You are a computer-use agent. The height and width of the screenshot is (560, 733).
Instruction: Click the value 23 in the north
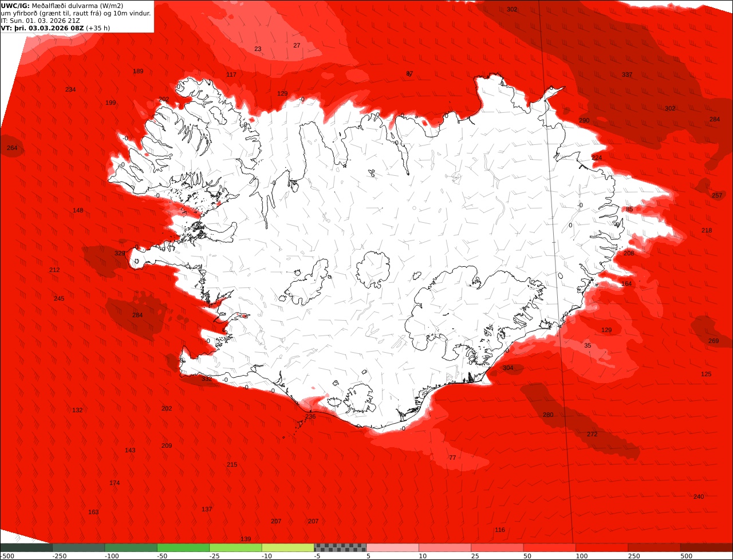(x=258, y=49)
